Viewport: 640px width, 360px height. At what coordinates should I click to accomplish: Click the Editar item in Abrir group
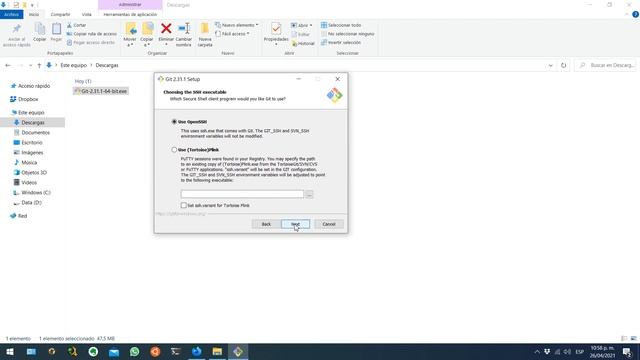pos(301,34)
